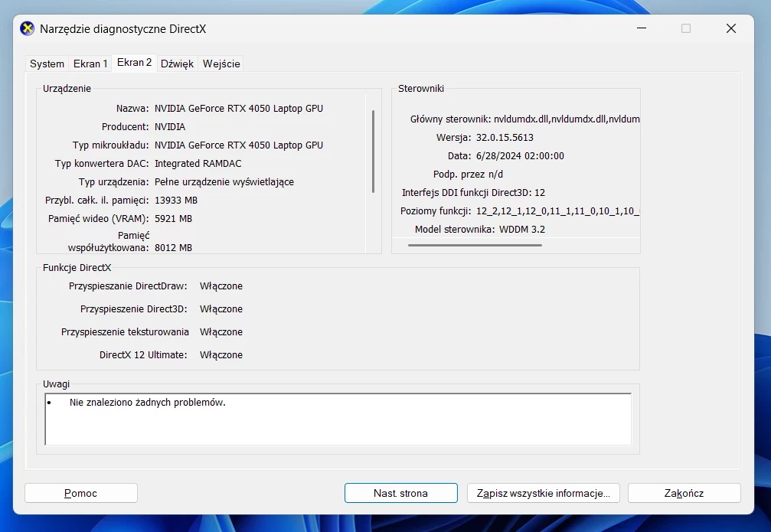Open the Ekran 1 tab
Viewport: 771px width, 532px height.
[90, 64]
